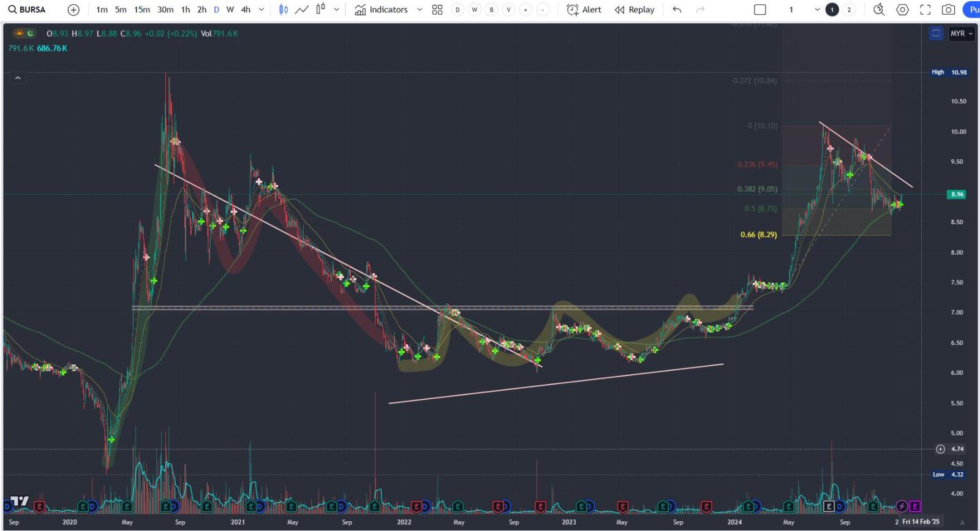Open chart settings hexagon icon

pos(902,10)
